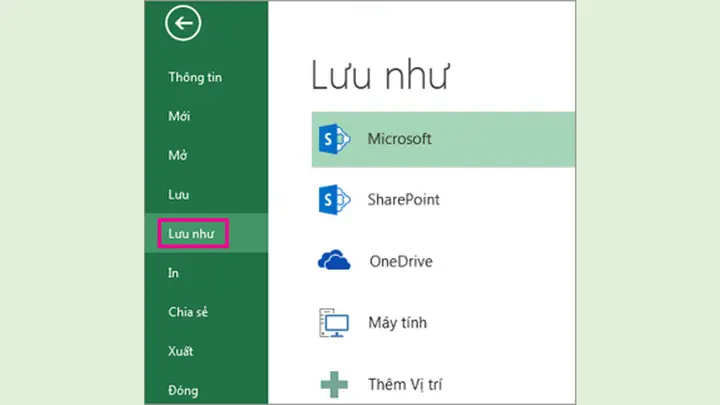Click Lưu in the sidebar
The width and height of the screenshot is (720, 405).
(179, 195)
